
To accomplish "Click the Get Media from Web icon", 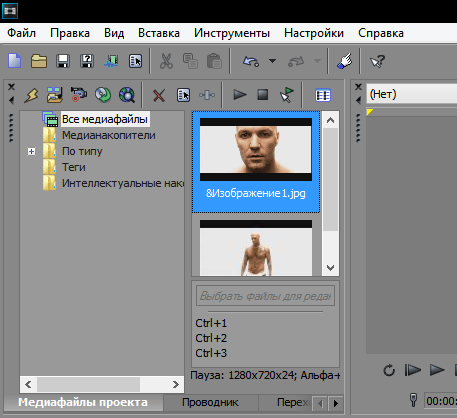I will 127,95.
